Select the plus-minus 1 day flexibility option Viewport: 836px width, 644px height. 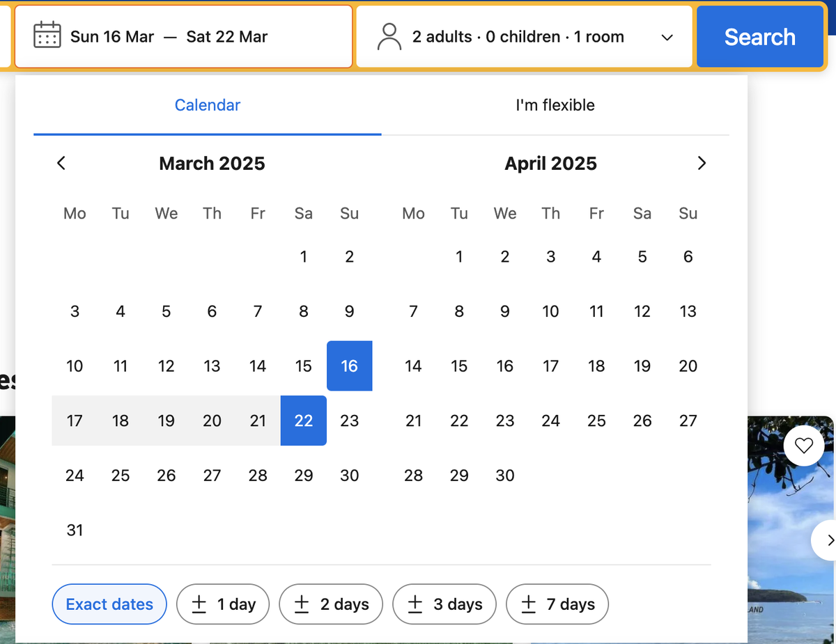(x=223, y=604)
